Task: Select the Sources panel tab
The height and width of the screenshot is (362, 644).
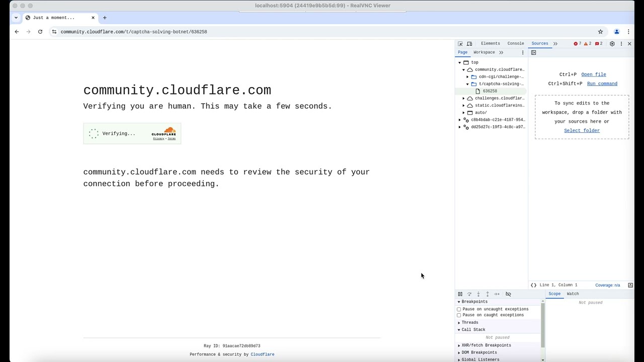Action: pyautogui.click(x=540, y=44)
